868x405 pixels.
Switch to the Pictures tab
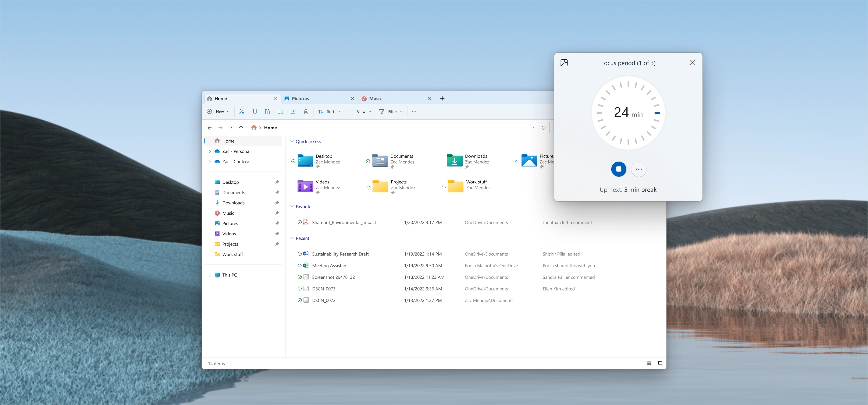[x=300, y=98]
